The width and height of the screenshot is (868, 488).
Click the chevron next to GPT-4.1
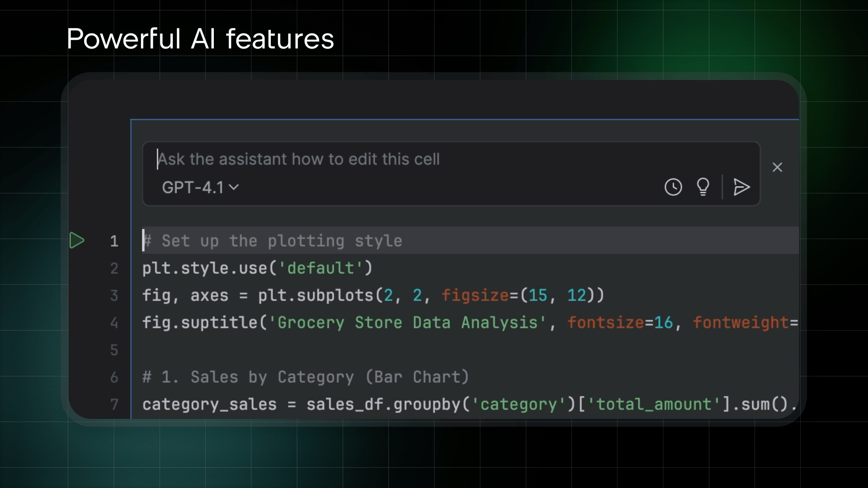click(x=234, y=187)
